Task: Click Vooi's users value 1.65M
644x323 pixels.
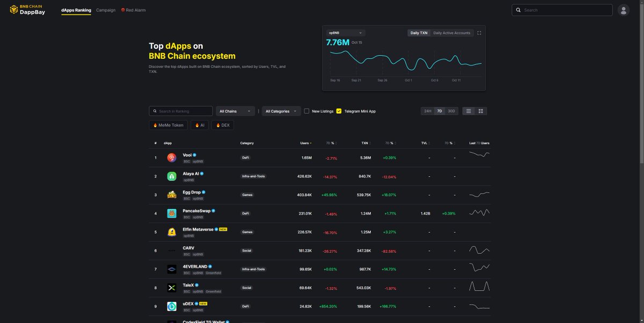Action: (306, 158)
